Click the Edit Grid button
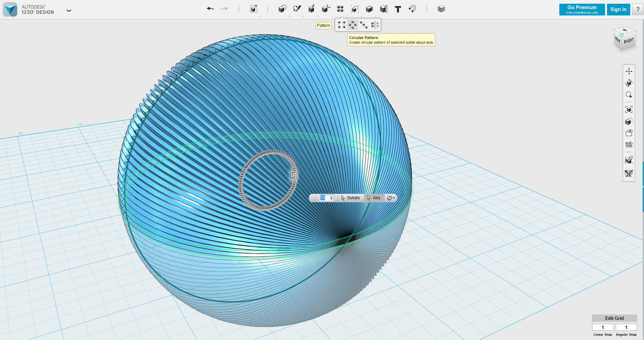Image resolution: width=644 pixels, height=340 pixels. tap(614, 318)
